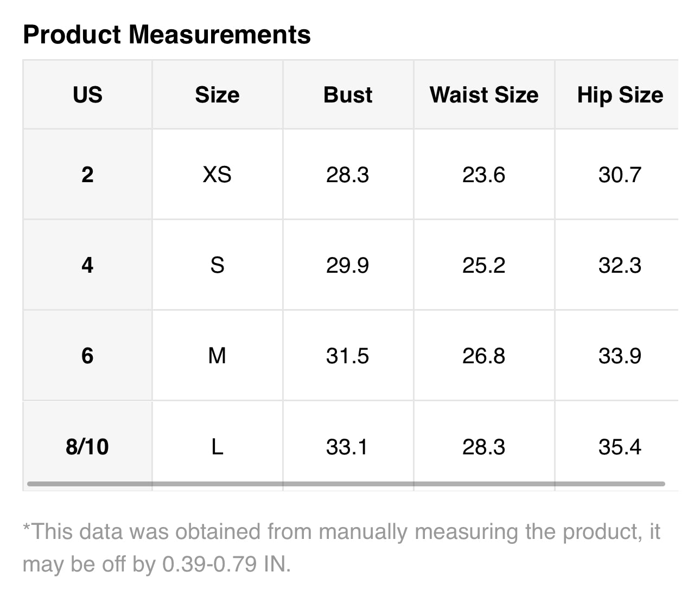
Task: Click the XS size cell
Action: pos(217,175)
